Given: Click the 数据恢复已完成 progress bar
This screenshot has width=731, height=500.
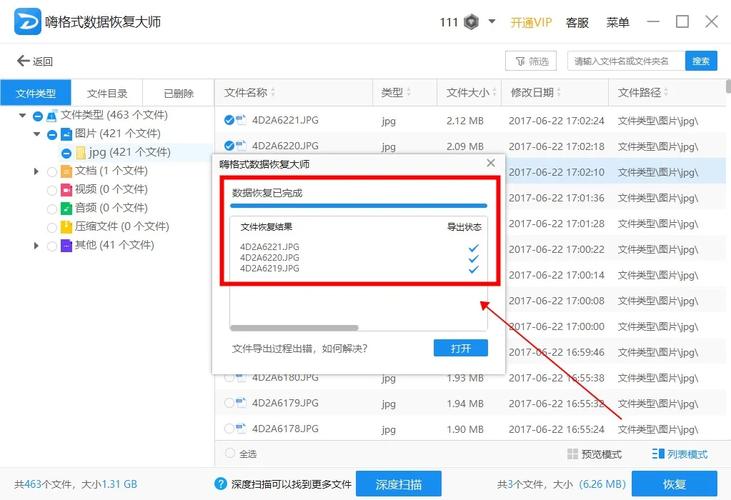Looking at the screenshot, I should point(359,205).
